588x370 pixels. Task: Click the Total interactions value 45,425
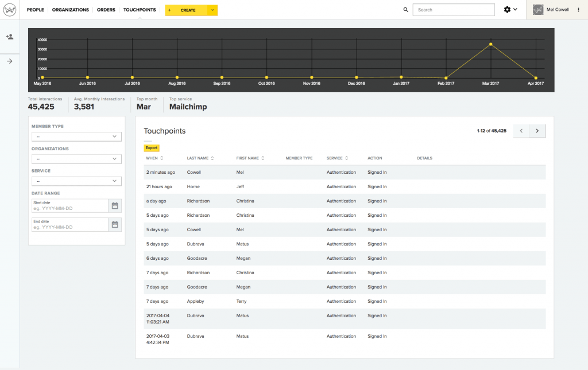pyautogui.click(x=41, y=107)
